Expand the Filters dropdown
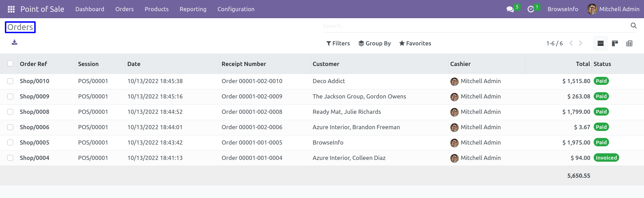The image size is (644, 198). pos(338,43)
